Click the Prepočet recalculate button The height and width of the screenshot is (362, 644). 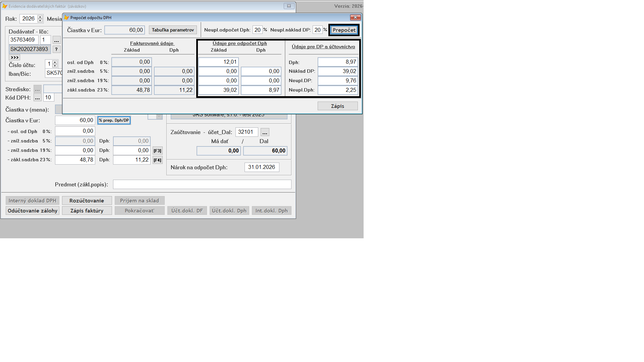[344, 30]
